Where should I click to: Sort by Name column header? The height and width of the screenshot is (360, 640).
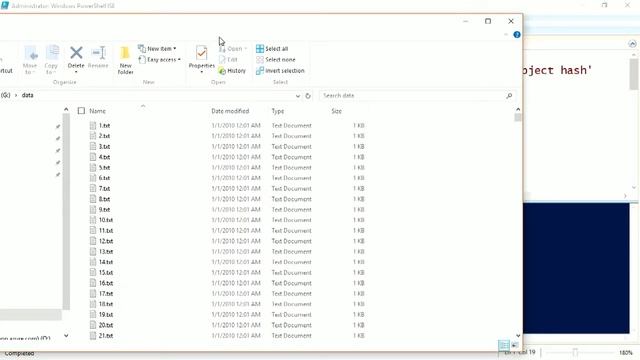click(98, 111)
